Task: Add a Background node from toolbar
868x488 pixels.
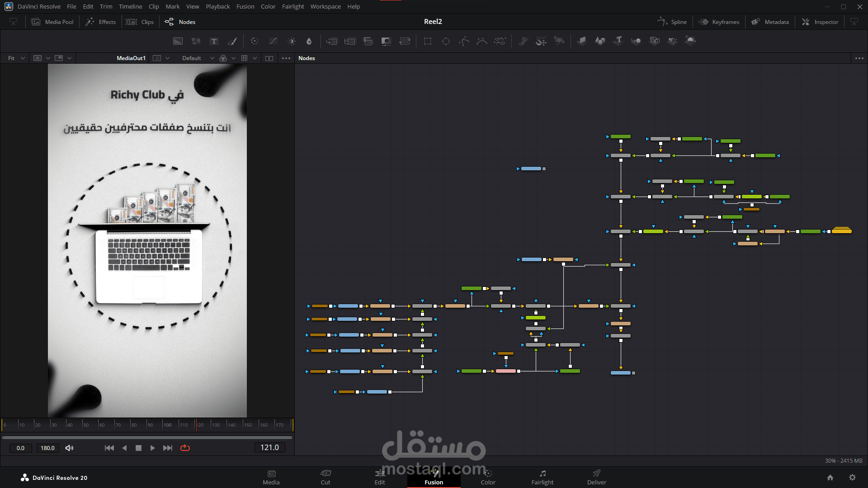Action: [x=178, y=41]
